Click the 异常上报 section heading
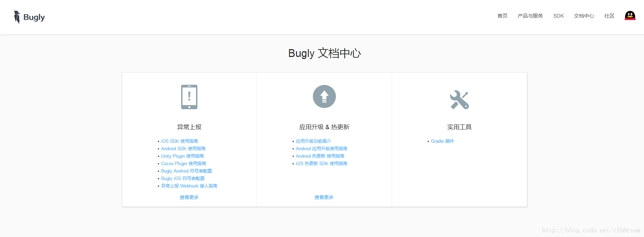Image resolution: width=644 pixels, height=237 pixels. tap(189, 127)
